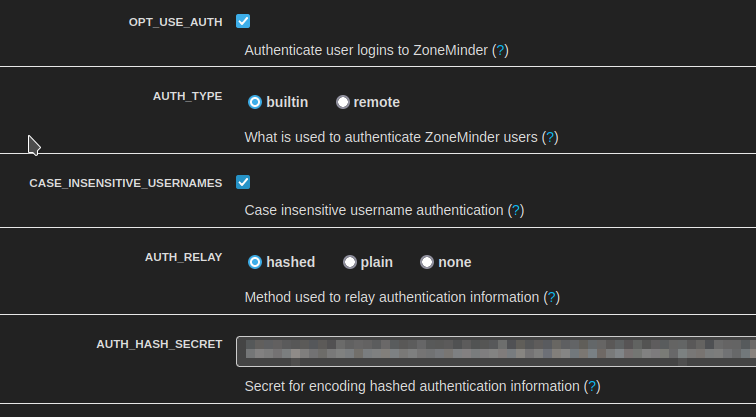Toggle the OPT_USE_AUTH checkbox

point(243,21)
